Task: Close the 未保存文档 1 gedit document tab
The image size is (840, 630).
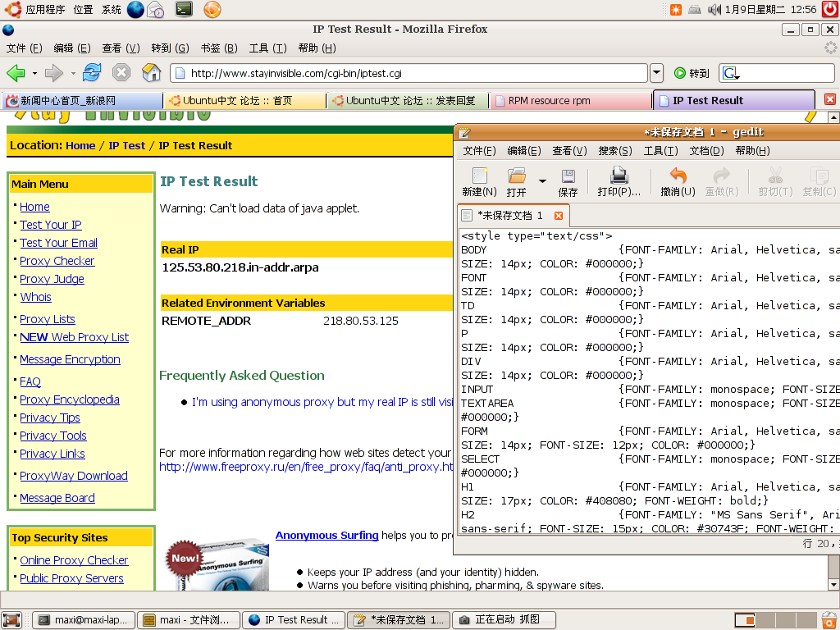Action: pos(559,216)
